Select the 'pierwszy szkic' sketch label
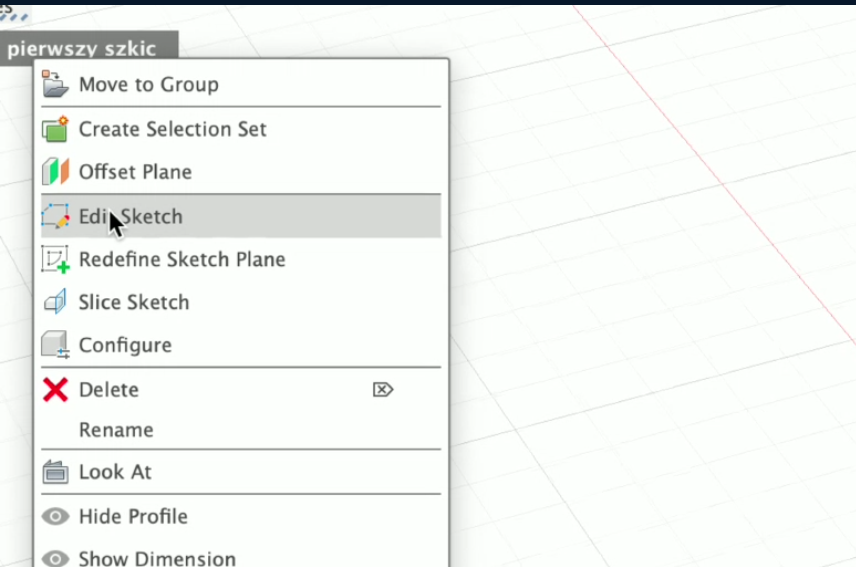856x567 pixels. tap(82, 49)
